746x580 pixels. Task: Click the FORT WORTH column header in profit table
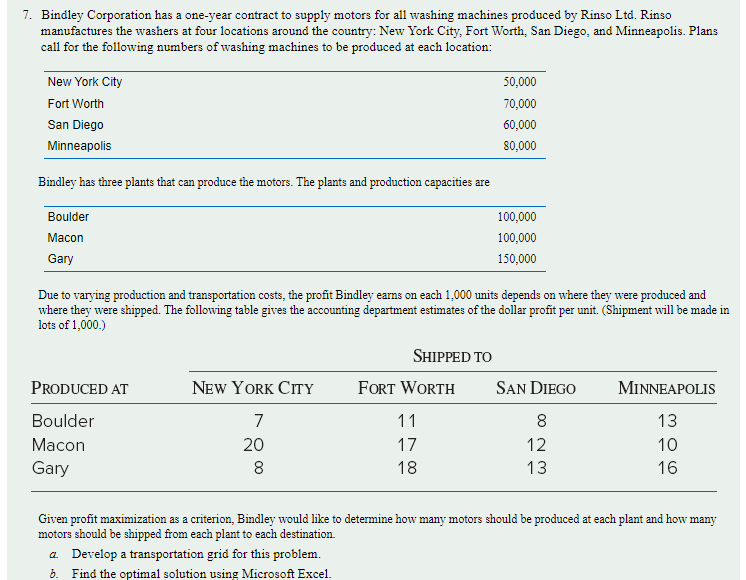406,388
